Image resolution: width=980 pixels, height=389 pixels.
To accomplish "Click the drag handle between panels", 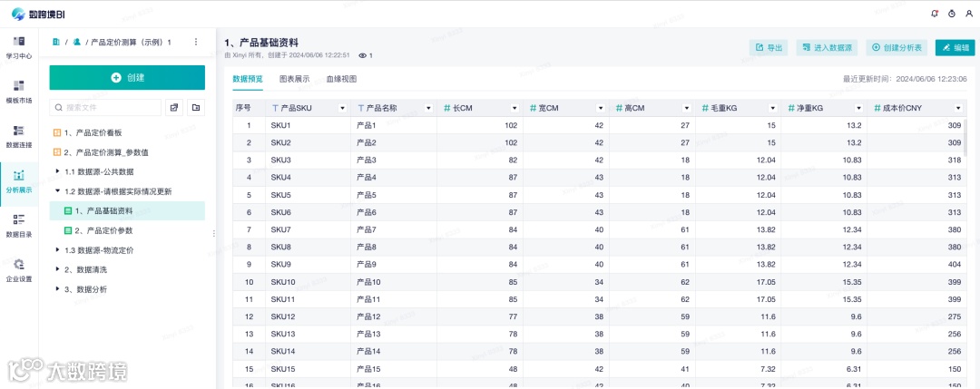I will click(x=214, y=233).
